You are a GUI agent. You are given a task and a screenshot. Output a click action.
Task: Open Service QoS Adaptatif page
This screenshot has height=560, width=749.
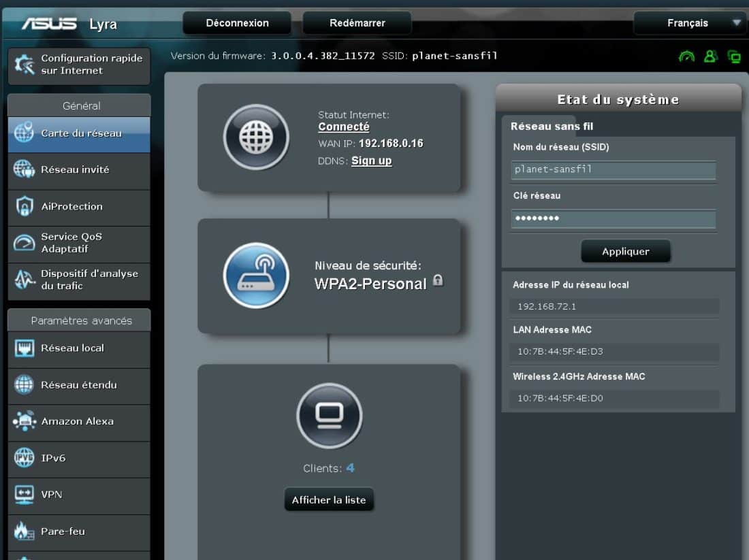coord(79,243)
